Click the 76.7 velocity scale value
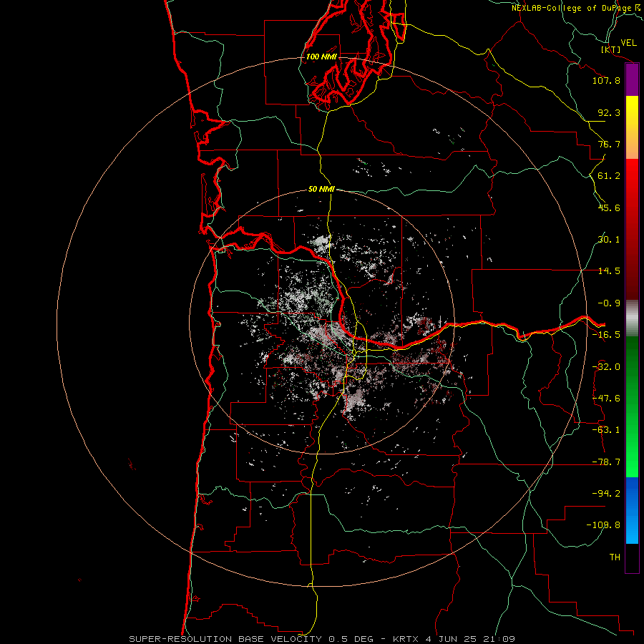This screenshot has height=644, width=644. click(609, 144)
